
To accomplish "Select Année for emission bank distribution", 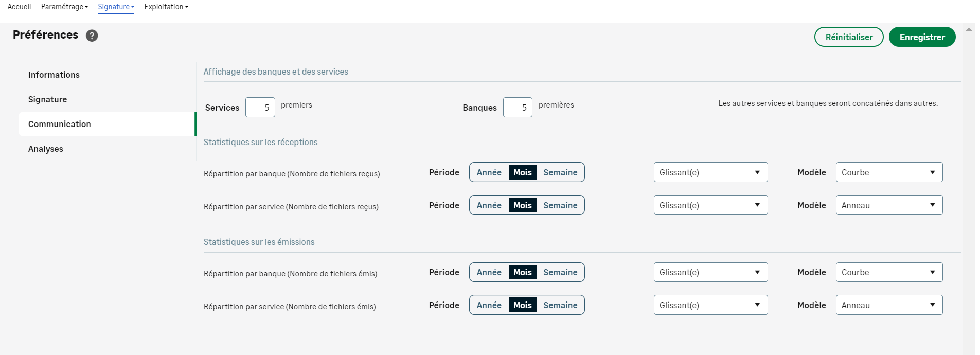I will coord(489,272).
